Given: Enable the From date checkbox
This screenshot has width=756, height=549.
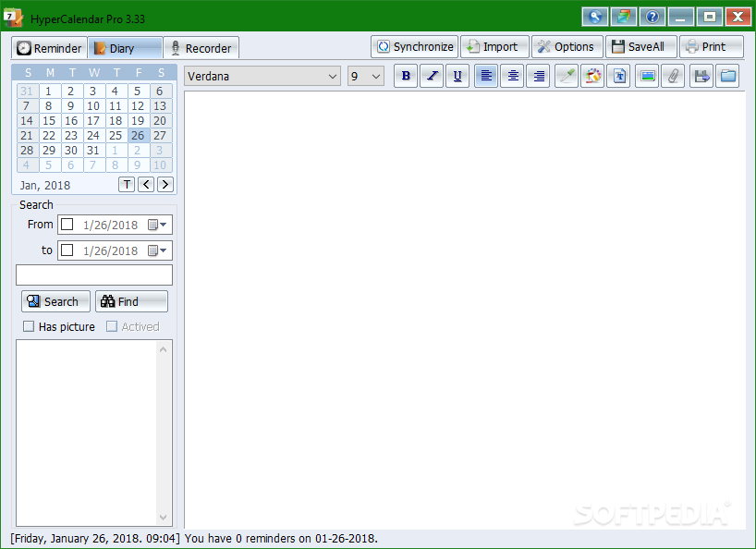Looking at the screenshot, I should coord(67,225).
